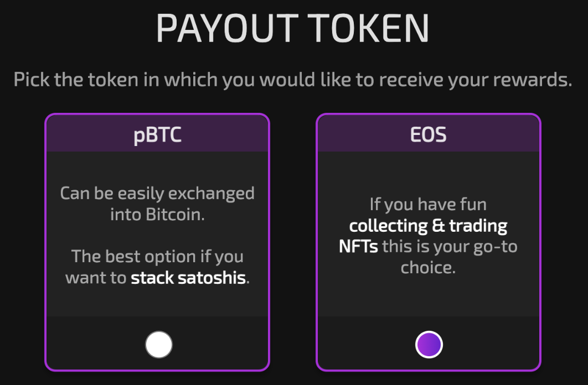Click the 'Pick the token' instruction text
Viewport: 588px width, 385px height.
pyautogui.click(x=293, y=80)
